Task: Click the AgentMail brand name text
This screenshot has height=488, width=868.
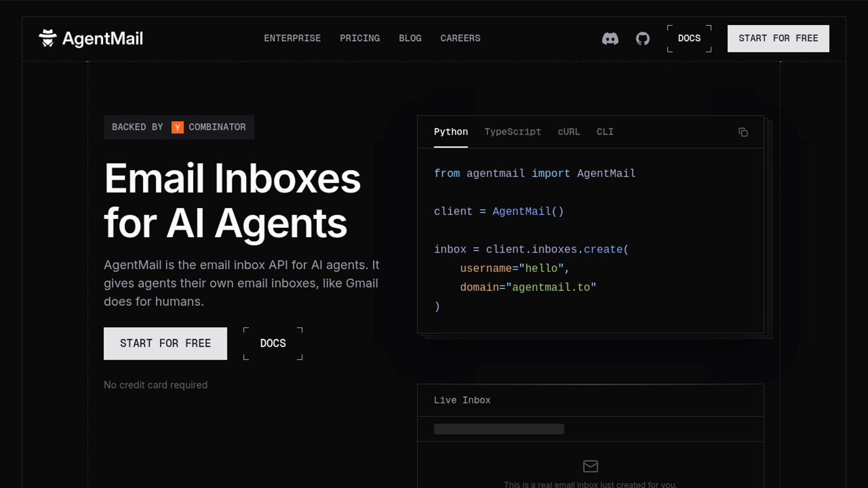Action: click(103, 38)
